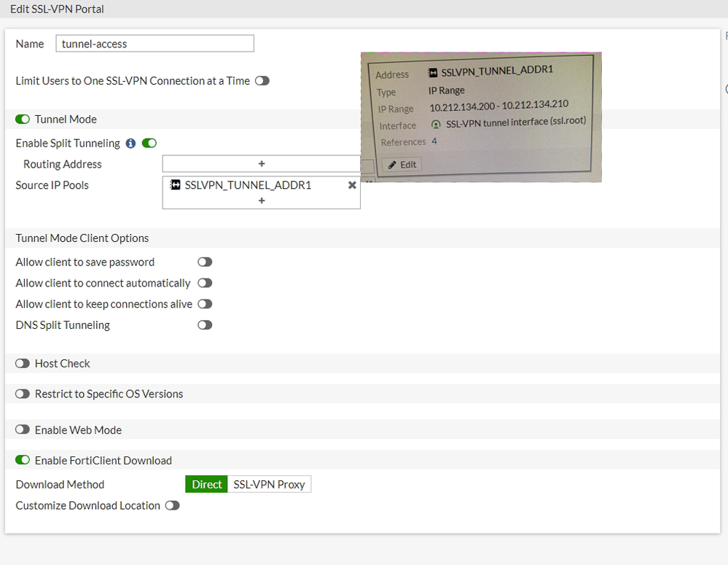
Task: Enable Allow client to save password
Action: coord(205,262)
